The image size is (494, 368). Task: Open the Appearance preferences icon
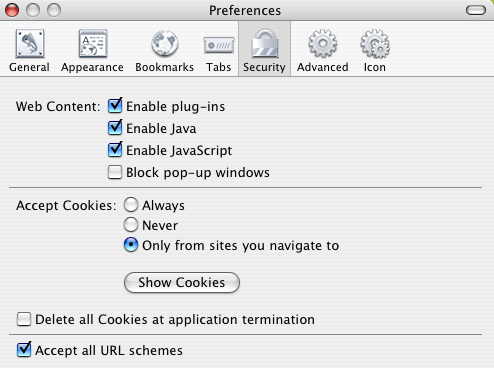tap(93, 44)
